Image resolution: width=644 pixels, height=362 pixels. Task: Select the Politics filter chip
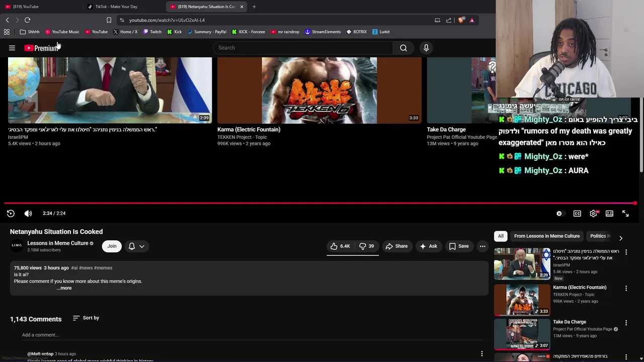click(599, 236)
